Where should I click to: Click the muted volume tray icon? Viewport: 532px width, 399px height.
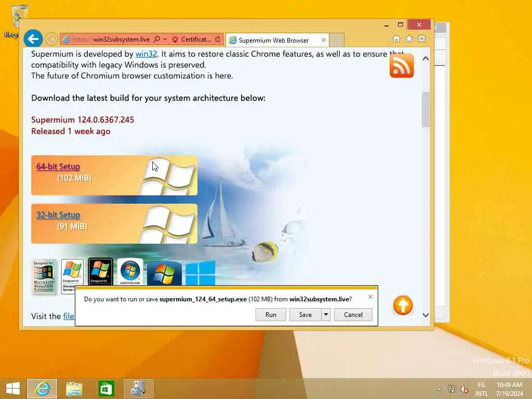(x=464, y=389)
